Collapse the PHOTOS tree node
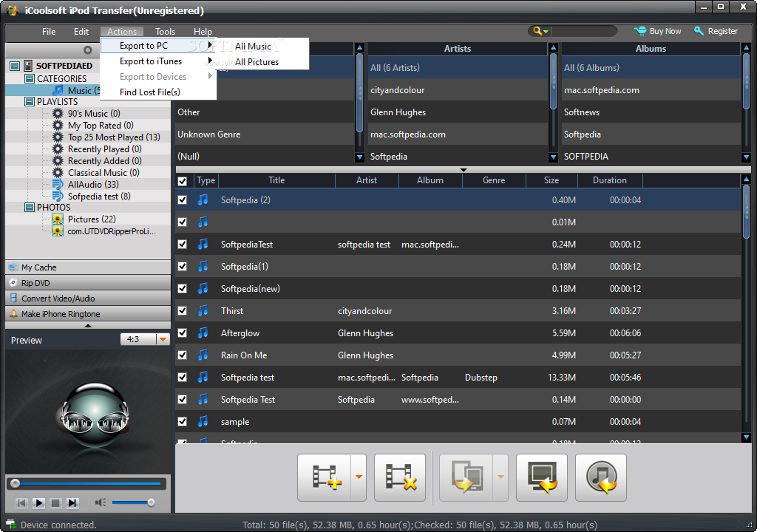 30,208
